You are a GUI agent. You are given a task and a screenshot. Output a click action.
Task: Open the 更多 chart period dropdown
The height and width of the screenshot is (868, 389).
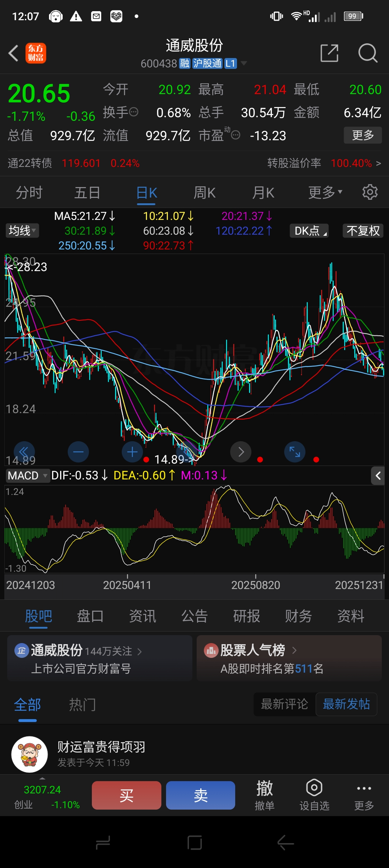(325, 192)
